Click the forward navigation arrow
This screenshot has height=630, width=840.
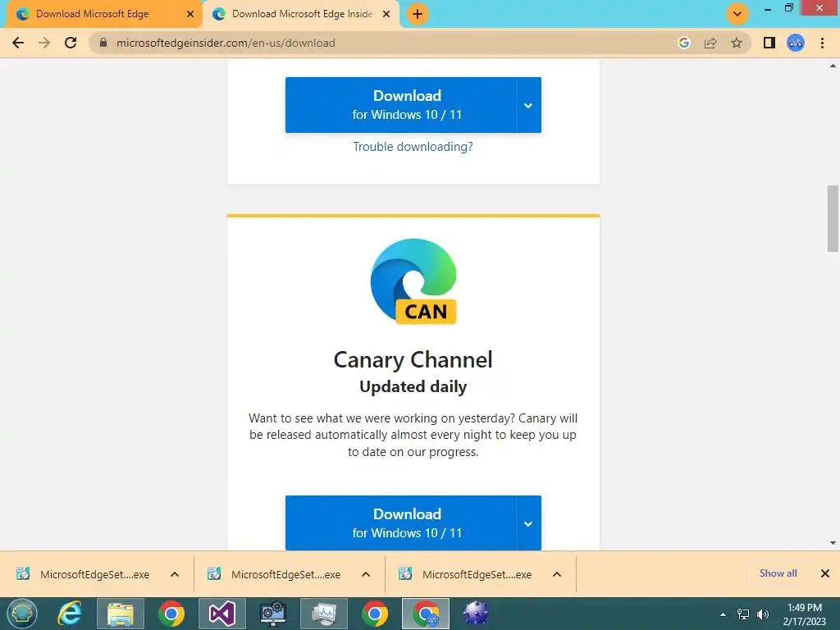point(44,43)
